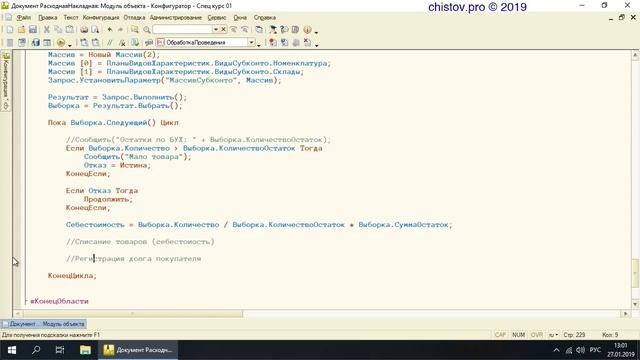The width and height of the screenshot is (640, 360).
Task: Open the Сервис menu
Action: pyautogui.click(x=217, y=18)
